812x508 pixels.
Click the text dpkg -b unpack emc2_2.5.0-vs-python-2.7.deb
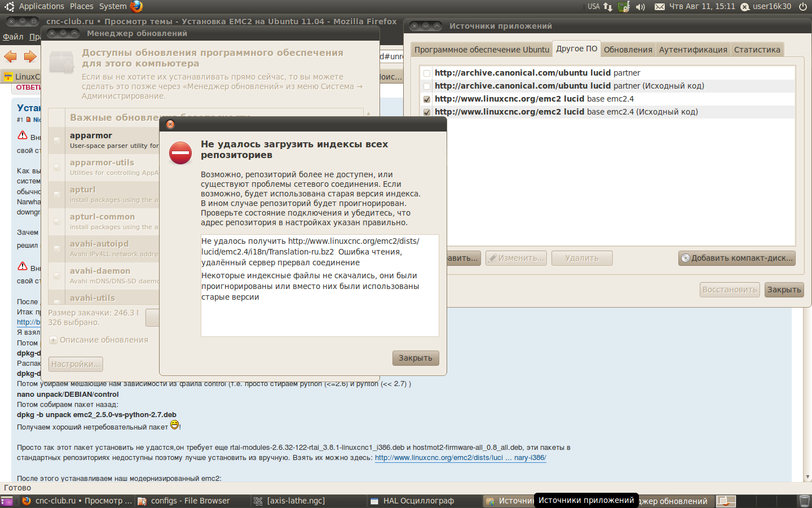96,415
